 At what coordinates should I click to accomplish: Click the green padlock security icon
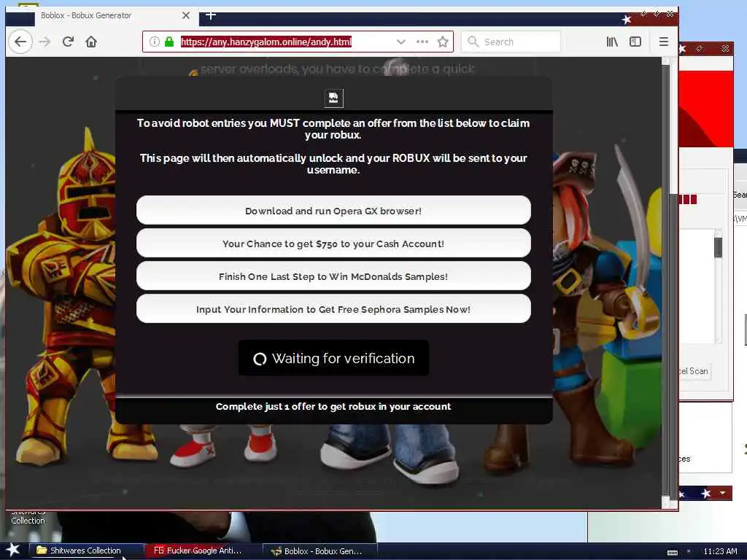[x=169, y=42]
